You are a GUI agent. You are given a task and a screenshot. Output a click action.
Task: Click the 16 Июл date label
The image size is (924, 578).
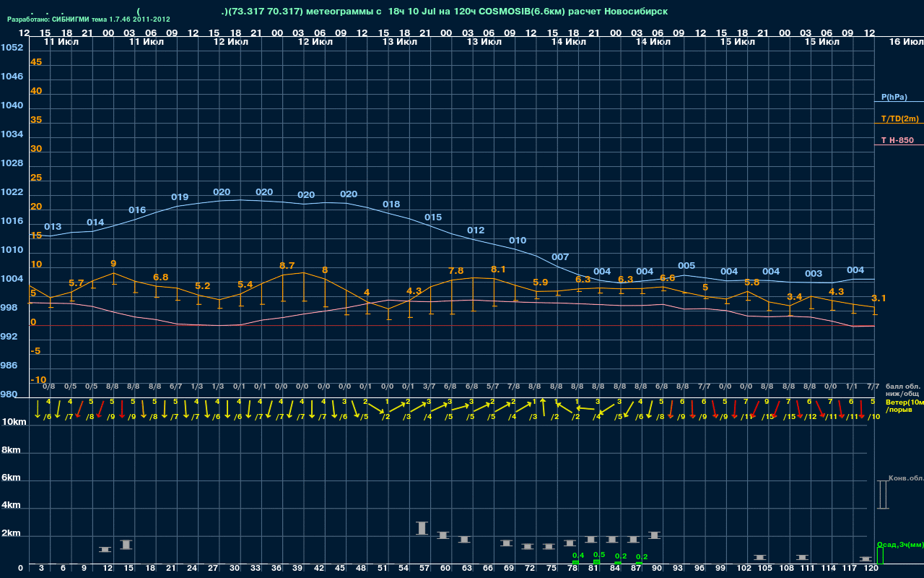pyautogui.click(x=905, y=42)
